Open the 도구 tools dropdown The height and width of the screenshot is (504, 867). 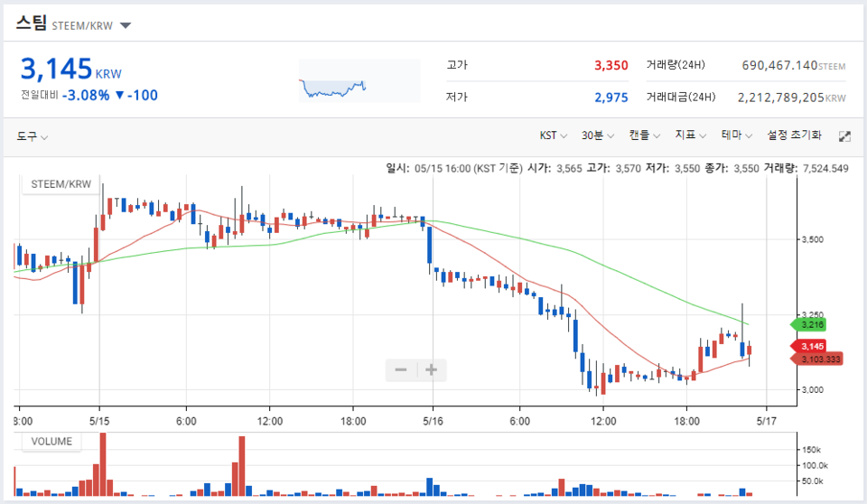(x=33, y=136)
